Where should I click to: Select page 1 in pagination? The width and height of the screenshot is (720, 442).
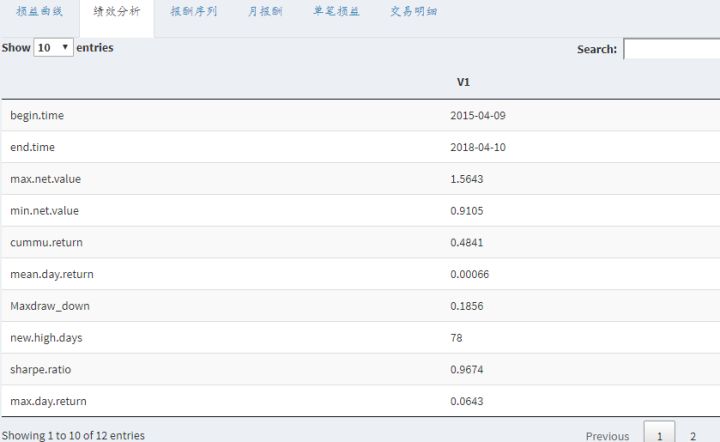point(659,436)
